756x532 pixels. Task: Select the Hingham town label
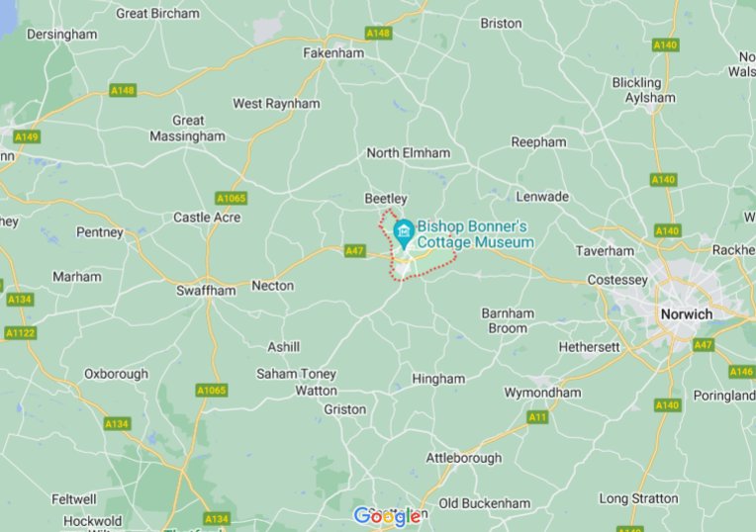(x=438, y=380)
